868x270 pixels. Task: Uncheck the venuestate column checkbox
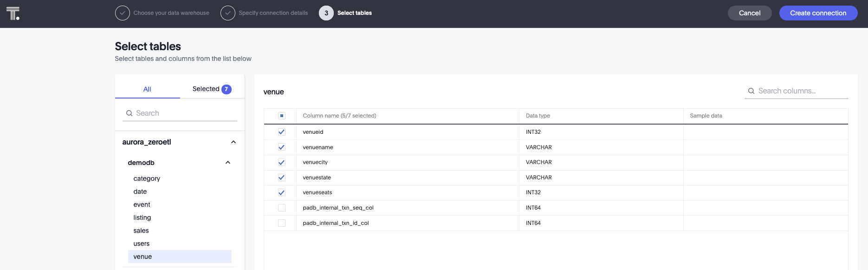pos(282,178)
